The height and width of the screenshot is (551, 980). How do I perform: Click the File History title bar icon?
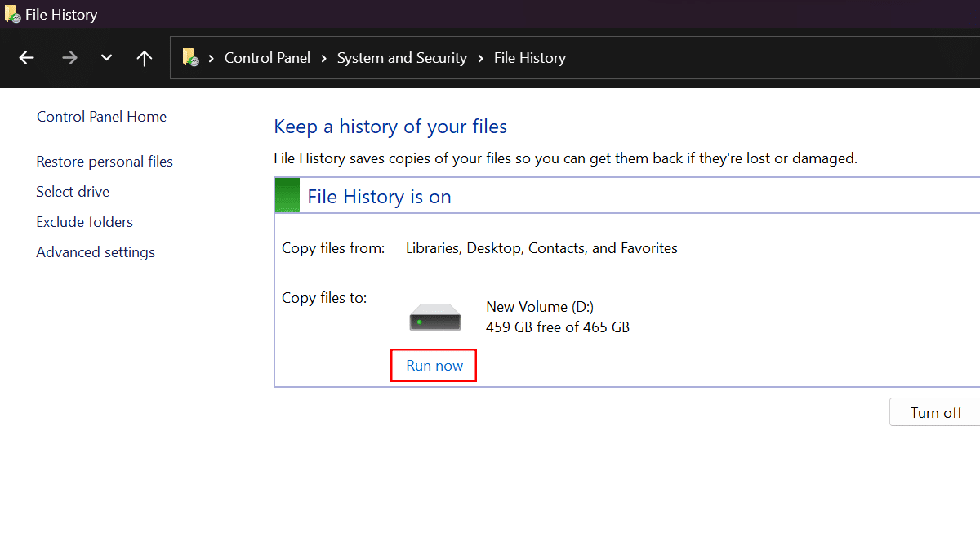[13, 14]
